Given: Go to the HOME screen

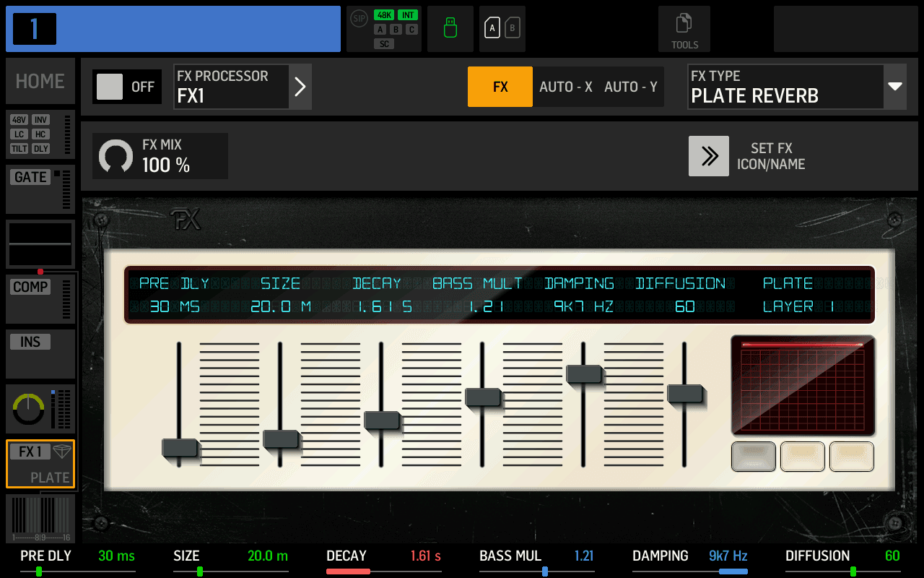Looking at the screenshot, I should point(40,81).
